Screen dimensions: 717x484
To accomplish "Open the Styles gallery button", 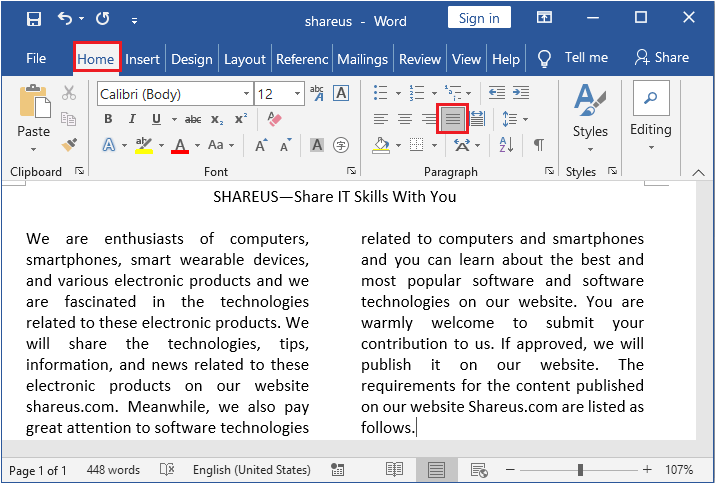I will (590, 118).
